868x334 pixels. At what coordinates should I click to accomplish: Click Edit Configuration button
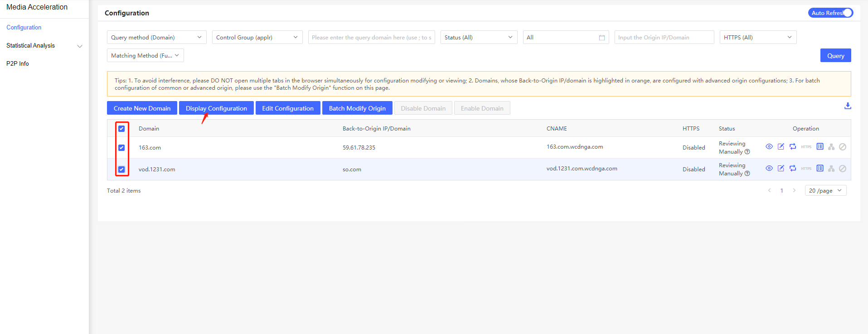pyautogui.click(x=288, y=108)
